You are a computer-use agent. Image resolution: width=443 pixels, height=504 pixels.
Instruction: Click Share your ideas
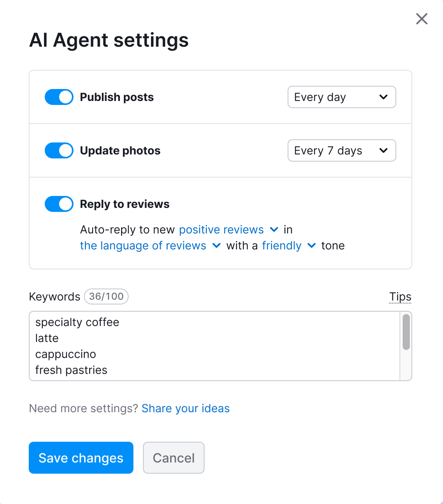[185, 408]
